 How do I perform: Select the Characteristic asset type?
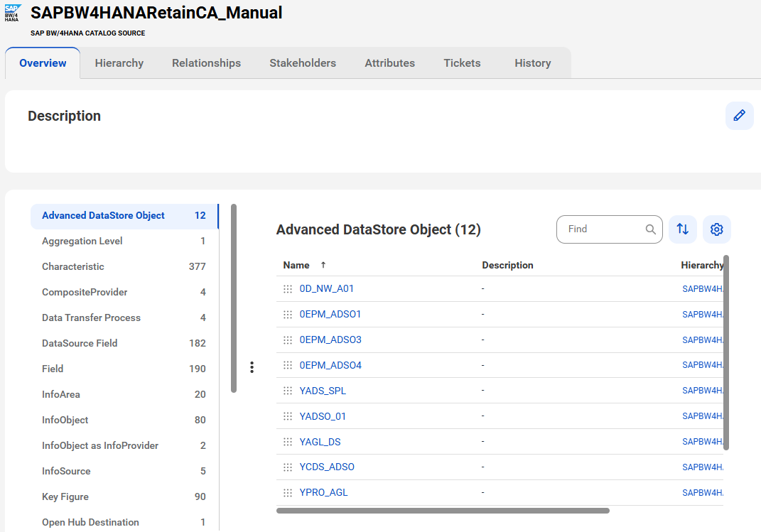pos(124,267)
